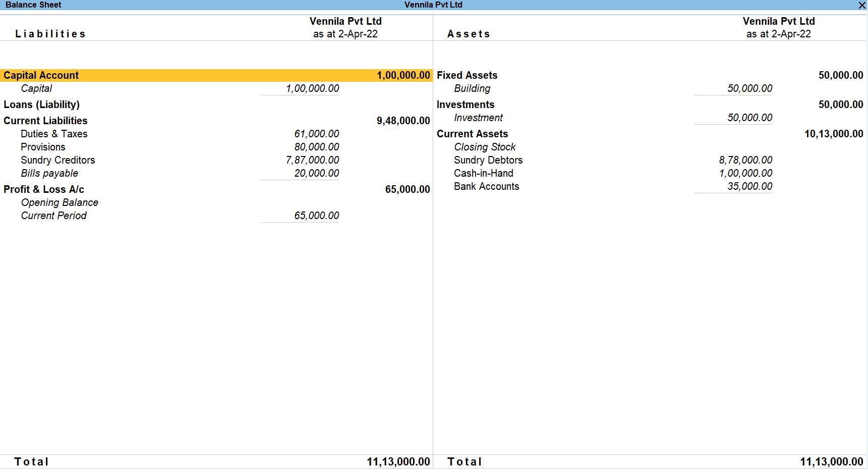Select the highlighted Capital Account row
Image resolution: width=868 pixels, height=469 pixels.
pyautogui.click(x=216, y=75)
